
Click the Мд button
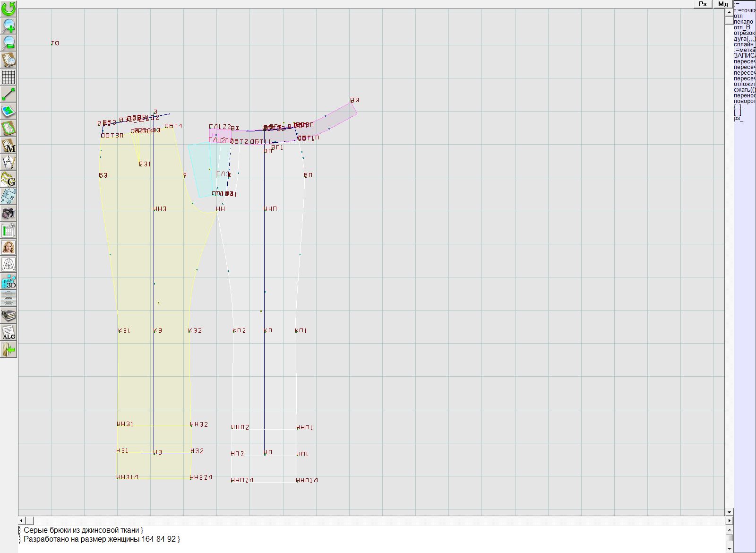point(723,4)
